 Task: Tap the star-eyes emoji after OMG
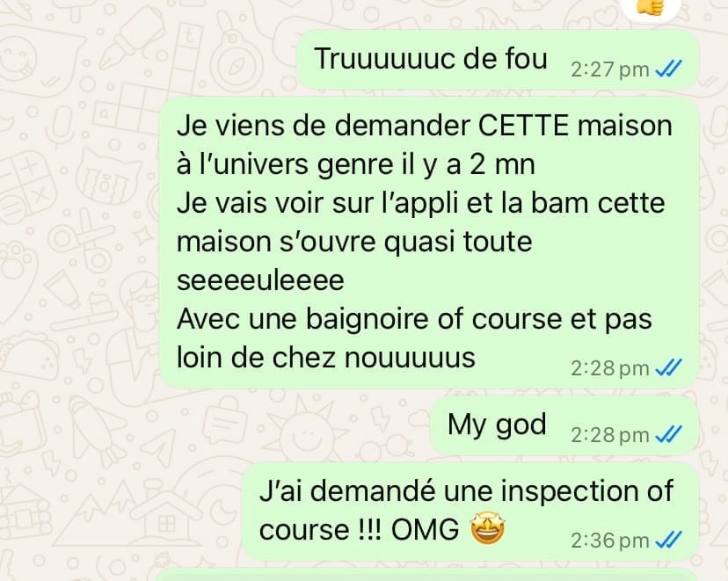[487, 530]
